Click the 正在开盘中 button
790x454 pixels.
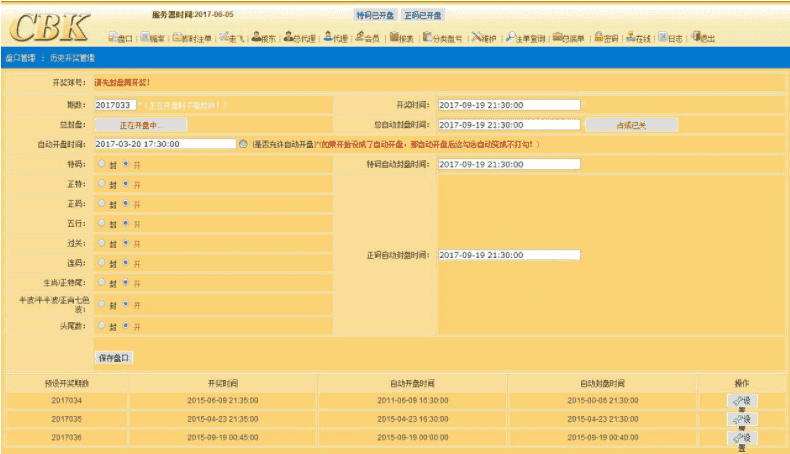pos(141,125)
